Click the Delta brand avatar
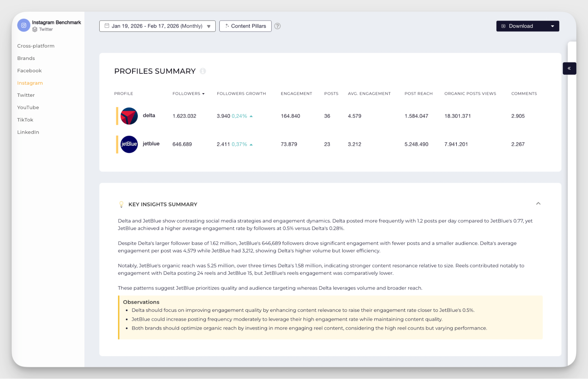The image size is (588, 379). (129, 116)
